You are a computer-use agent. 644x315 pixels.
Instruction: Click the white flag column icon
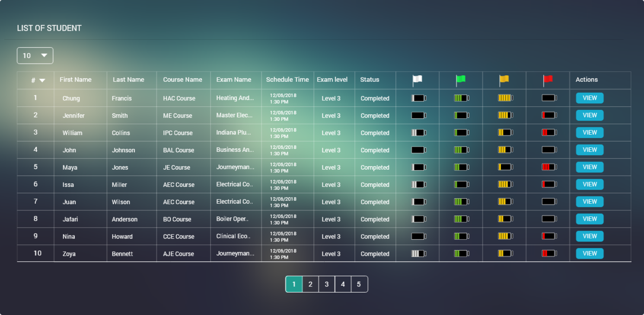click(417, 80)
